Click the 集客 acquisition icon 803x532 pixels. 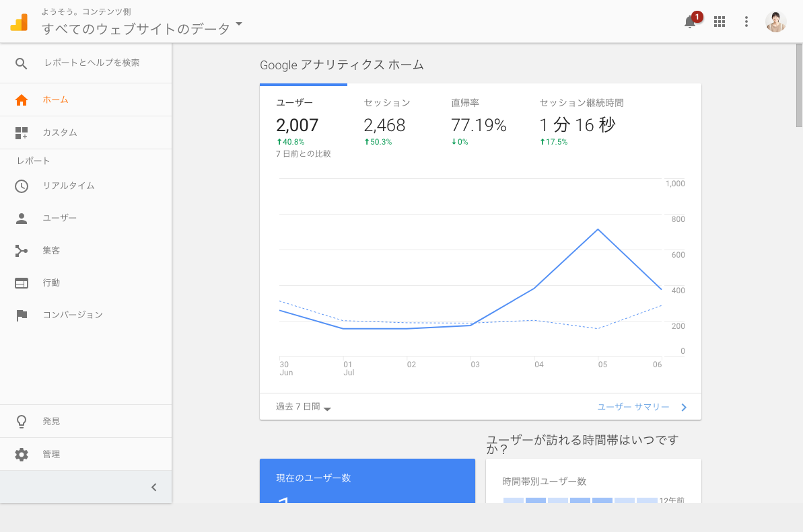click(22, 251)
